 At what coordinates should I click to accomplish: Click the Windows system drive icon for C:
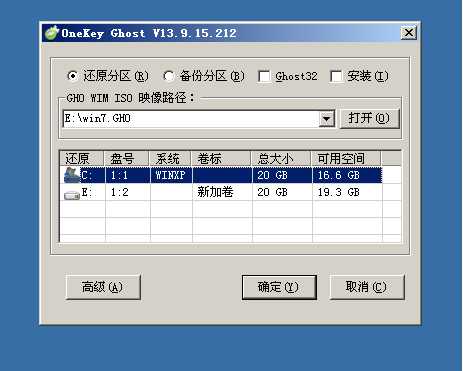point(72,175)
